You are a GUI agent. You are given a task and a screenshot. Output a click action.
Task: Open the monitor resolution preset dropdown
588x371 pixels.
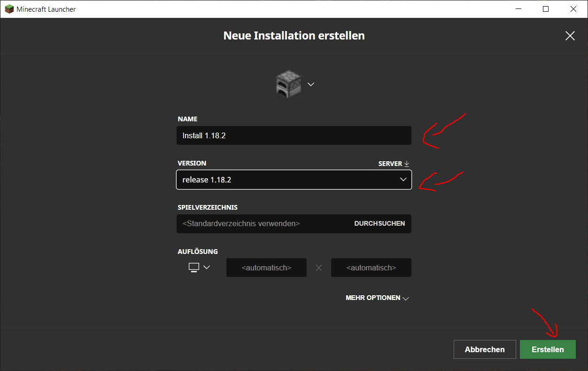point(199,267)
